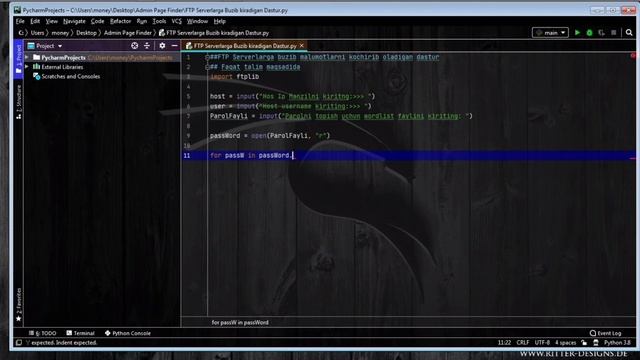Close the FTP Serverlarga editor tab
Viewport: 640px width, 360px height.
(x=302, y=46)
